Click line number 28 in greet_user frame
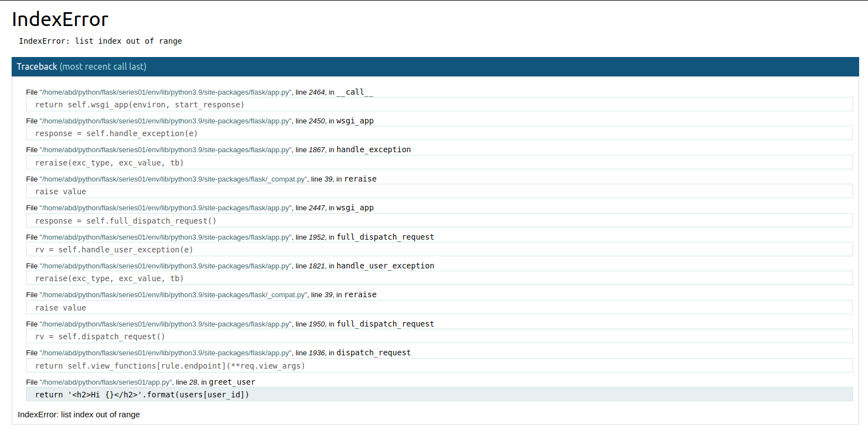Image resolution: width=868 pixels, height=435 pixels. coord(193,382)
